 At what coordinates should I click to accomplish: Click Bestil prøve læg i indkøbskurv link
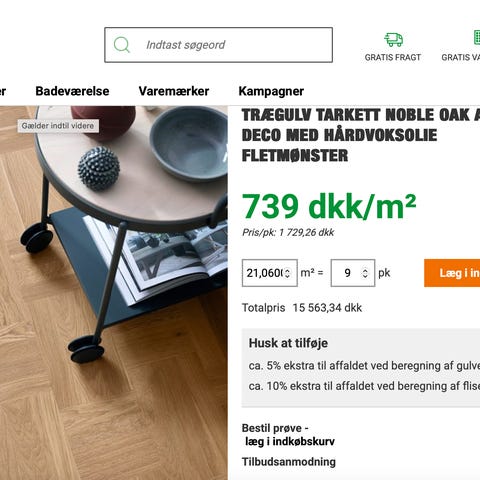pyautogui.click(x=288, y=435)
